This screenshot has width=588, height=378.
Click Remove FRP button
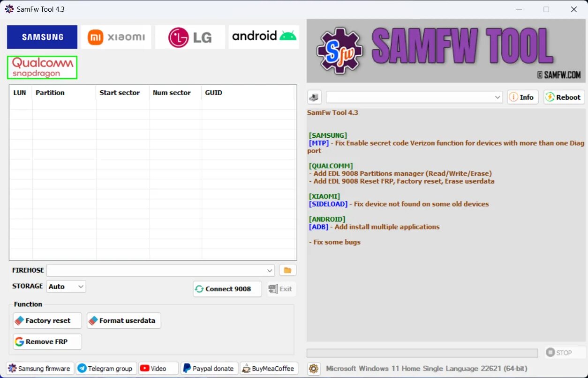[x=47, y=341]
